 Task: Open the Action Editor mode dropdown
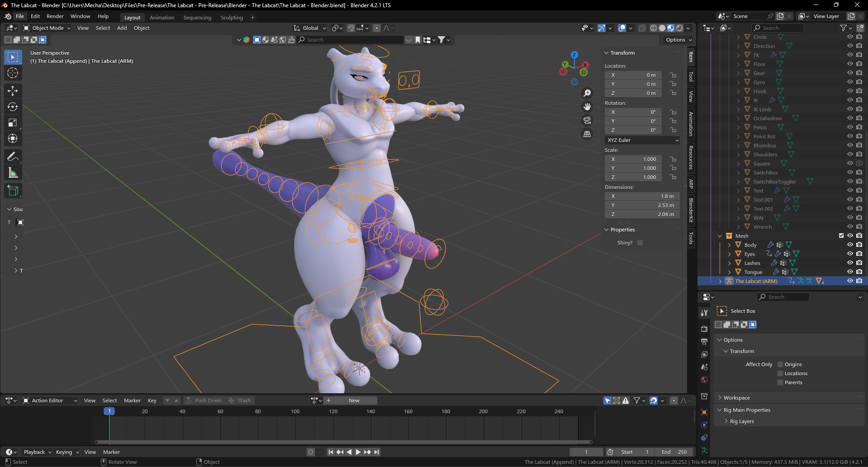[x=50, y=401]
